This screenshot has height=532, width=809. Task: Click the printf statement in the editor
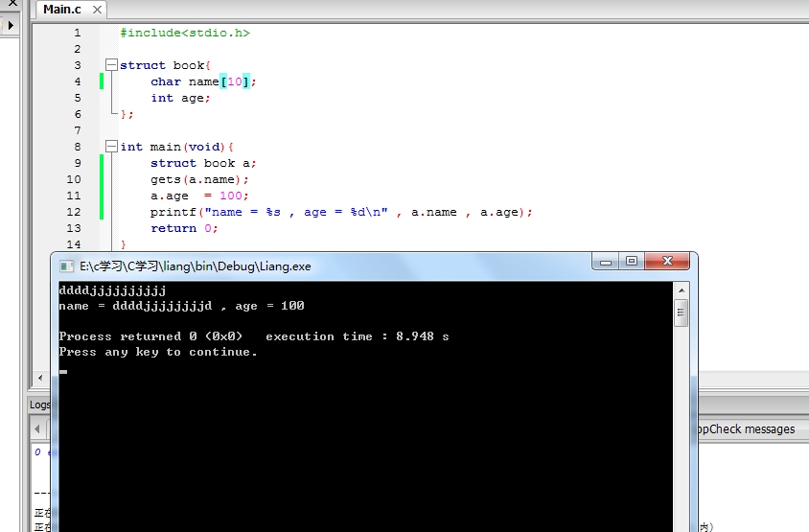pyautogui.click(x=341, y=212)
